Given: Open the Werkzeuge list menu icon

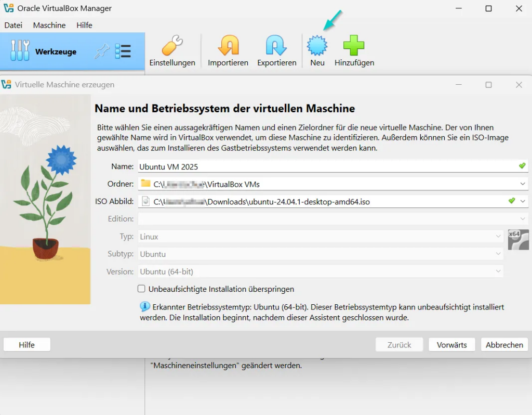Looking at the screenshot, I should click(123, 51).
